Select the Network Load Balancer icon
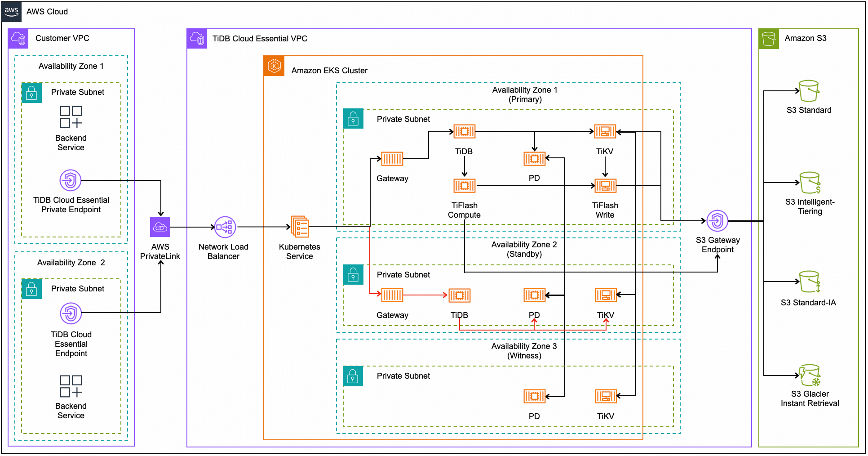Screen dimensions: 868x456 click(225, 227)
